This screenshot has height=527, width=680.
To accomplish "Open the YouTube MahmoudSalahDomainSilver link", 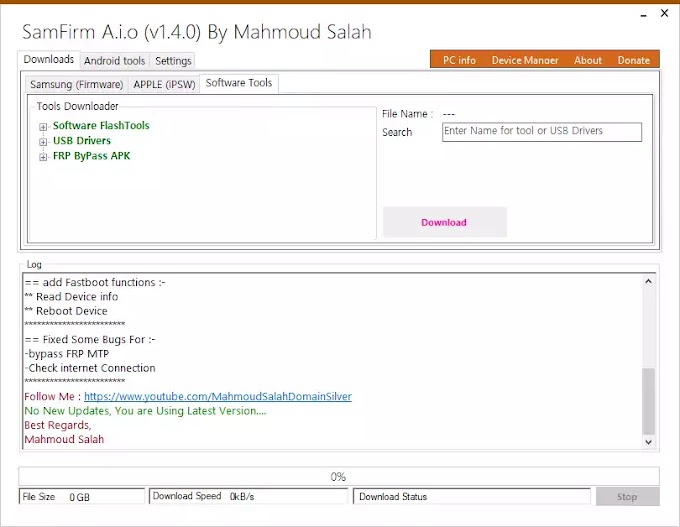I will point(218,396).
